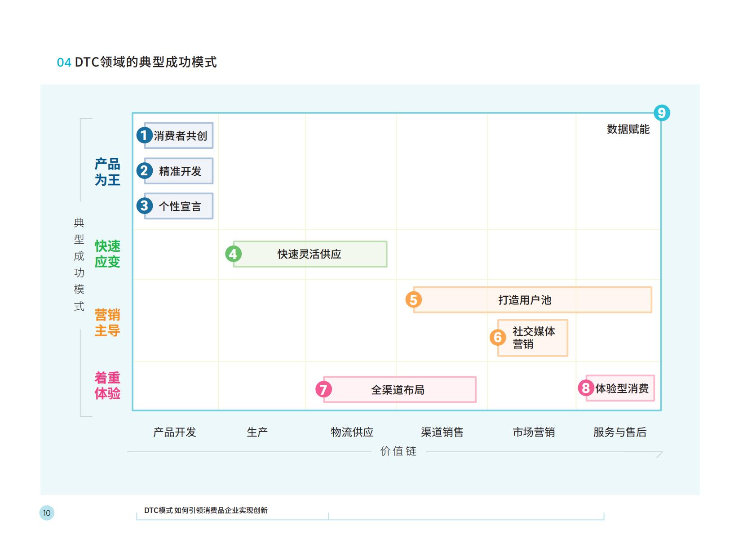Click the teal number 9 circle badge

click(661, 112)
